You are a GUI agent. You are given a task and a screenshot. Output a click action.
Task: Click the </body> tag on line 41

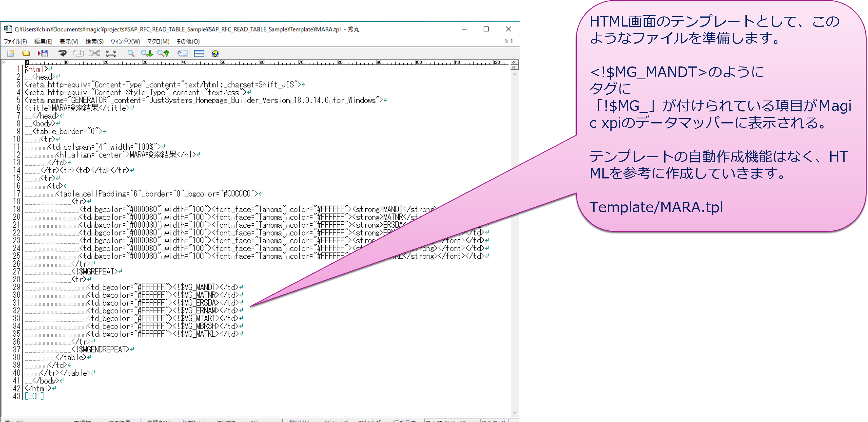[46, 381]
